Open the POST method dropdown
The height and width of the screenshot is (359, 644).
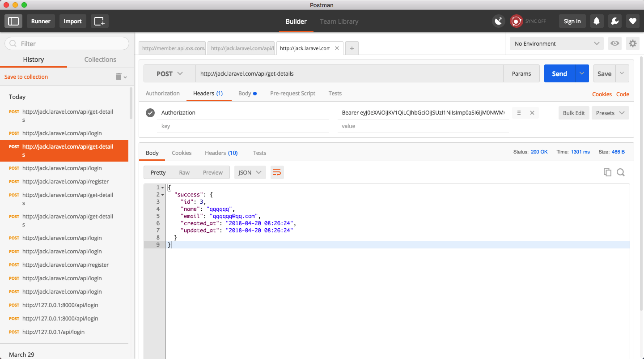click(169, 73)
